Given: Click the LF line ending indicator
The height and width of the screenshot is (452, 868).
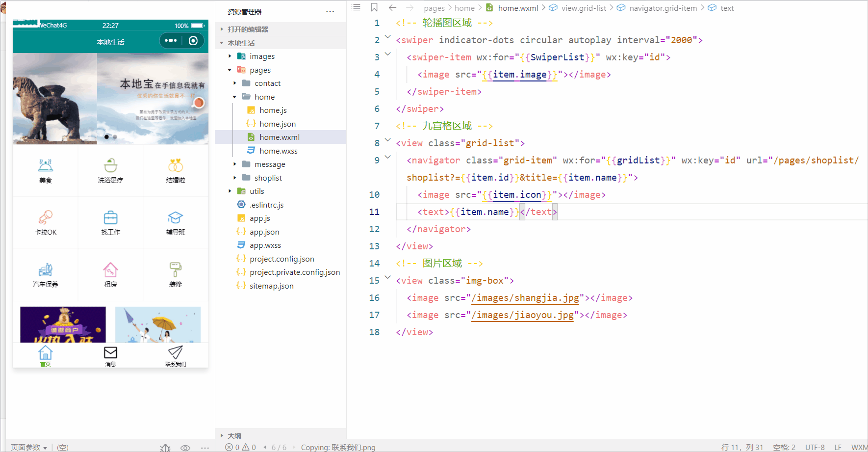Looking at the screenshot, I should 838,447.
